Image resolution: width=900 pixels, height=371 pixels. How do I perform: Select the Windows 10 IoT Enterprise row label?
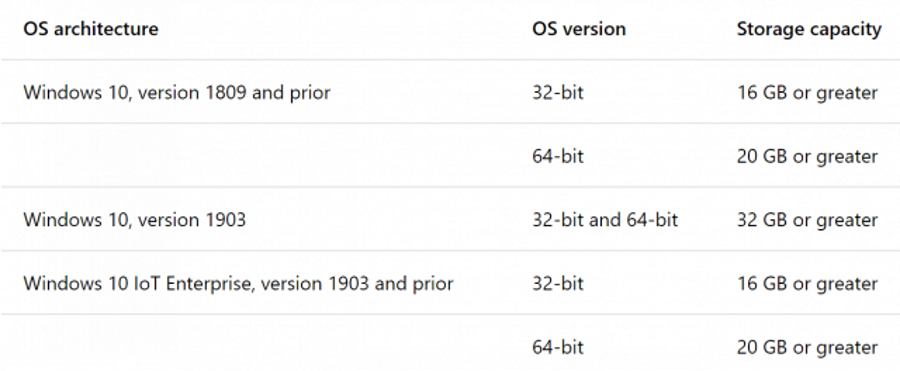238,284
